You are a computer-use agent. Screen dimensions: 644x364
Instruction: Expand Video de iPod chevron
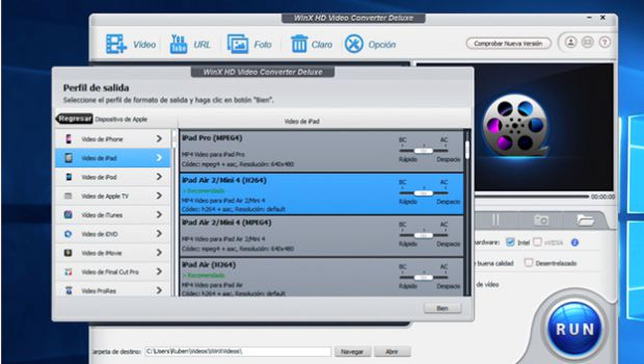(x=159, y=177)
